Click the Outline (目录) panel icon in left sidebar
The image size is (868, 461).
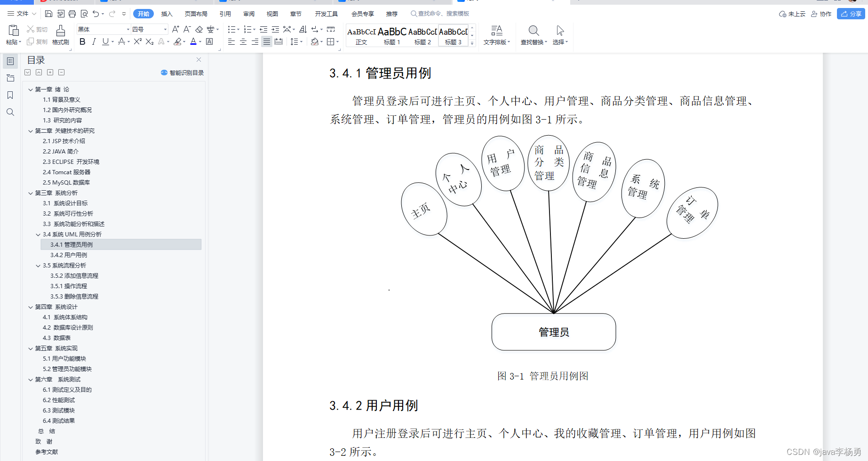10,61
